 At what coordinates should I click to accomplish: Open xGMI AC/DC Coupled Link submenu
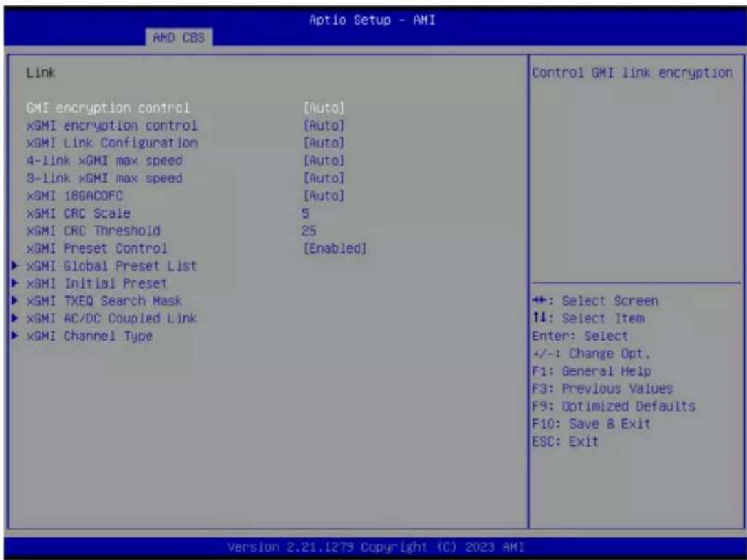click(x=112, y=318)
